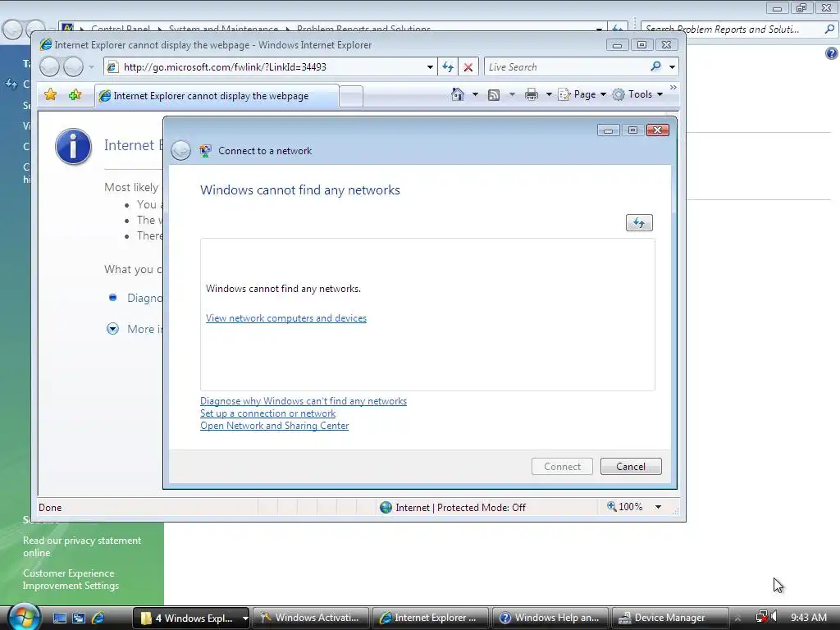Viewport: 840px width, 630px height.
Task: Open network status tray icon
Action: 761,617
